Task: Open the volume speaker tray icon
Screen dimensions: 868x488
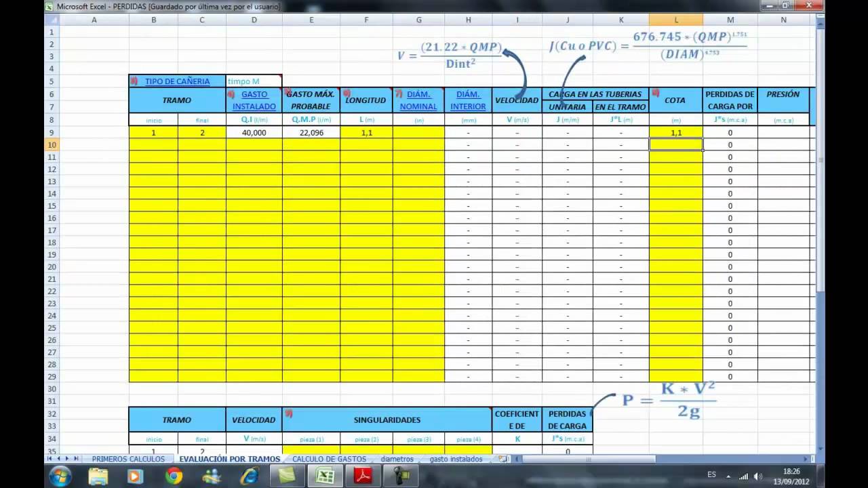Action: 758,476
